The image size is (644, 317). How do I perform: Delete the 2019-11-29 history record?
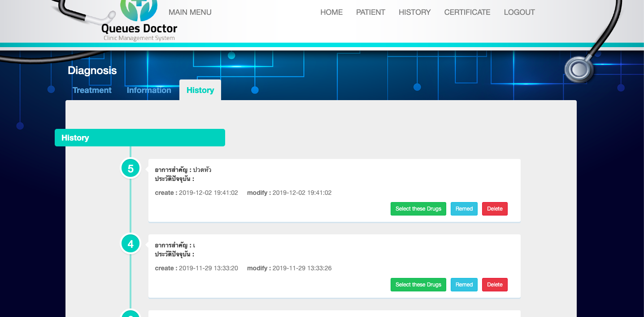coord(495,285)
